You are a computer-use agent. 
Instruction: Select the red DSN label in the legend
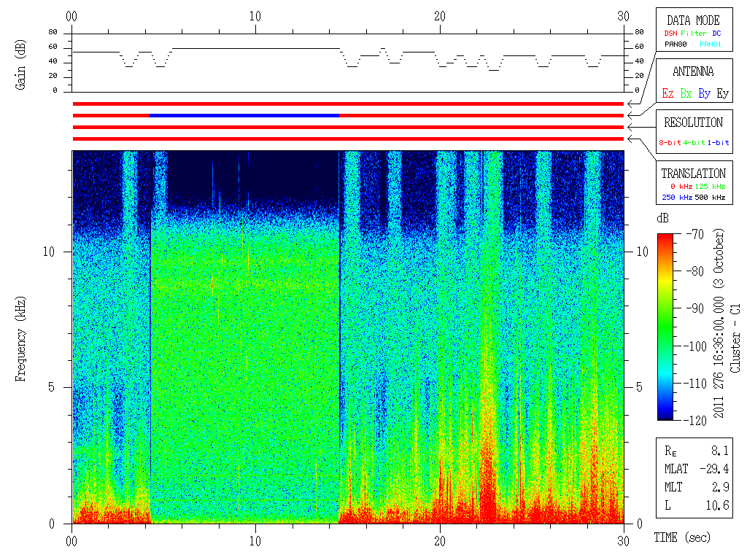click(x=670, y=34)
